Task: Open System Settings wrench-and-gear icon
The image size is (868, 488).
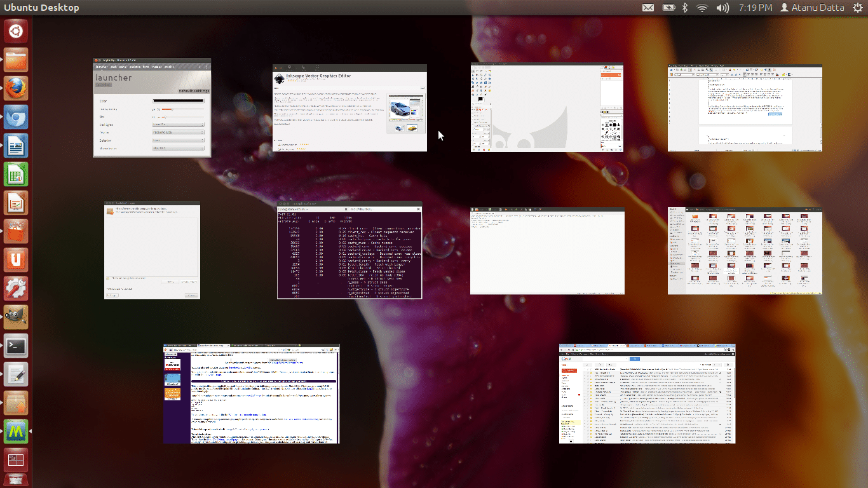Action: [16, 289]
